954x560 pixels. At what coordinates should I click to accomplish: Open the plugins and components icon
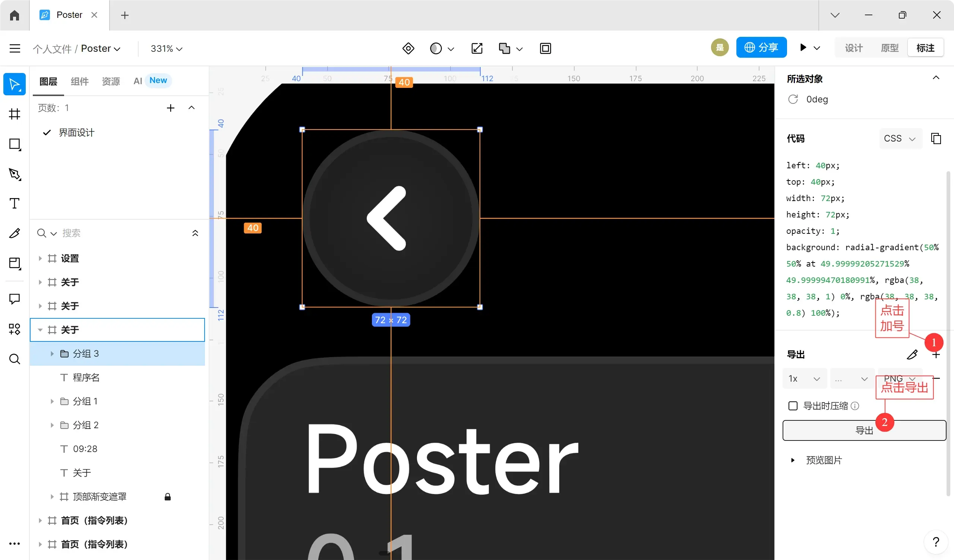point(15,329)
